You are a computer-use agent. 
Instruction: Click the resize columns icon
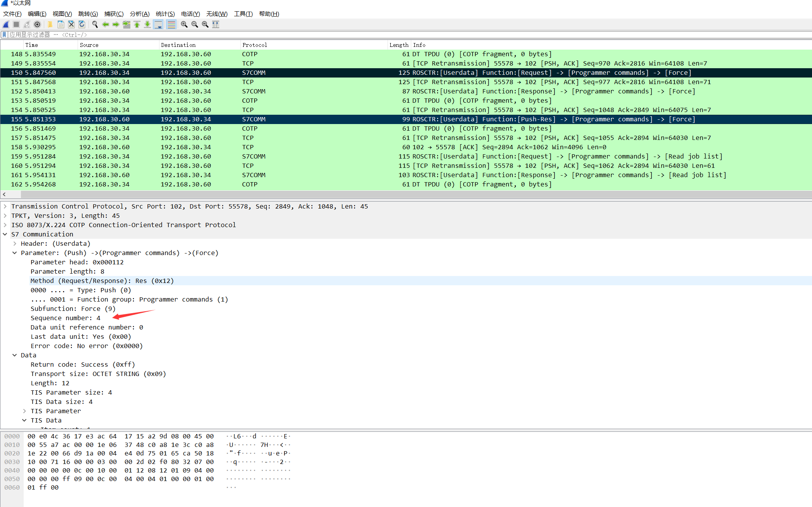[216, 24]
